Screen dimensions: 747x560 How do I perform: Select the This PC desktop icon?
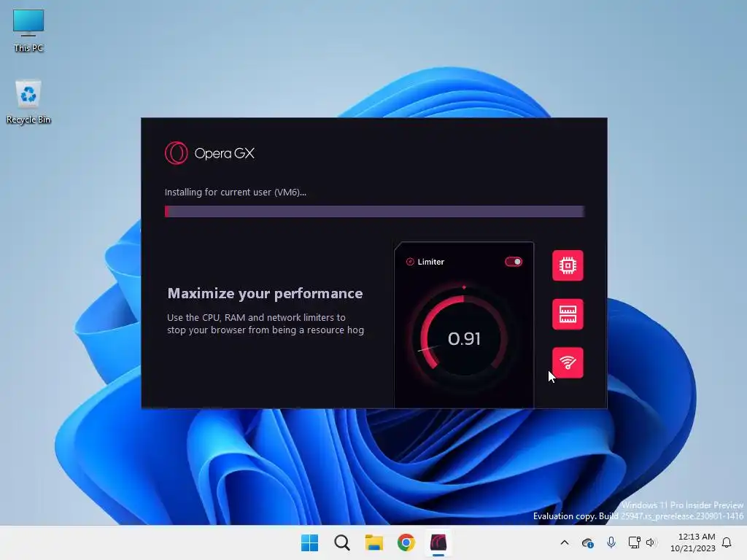click(x=28, y=31)
